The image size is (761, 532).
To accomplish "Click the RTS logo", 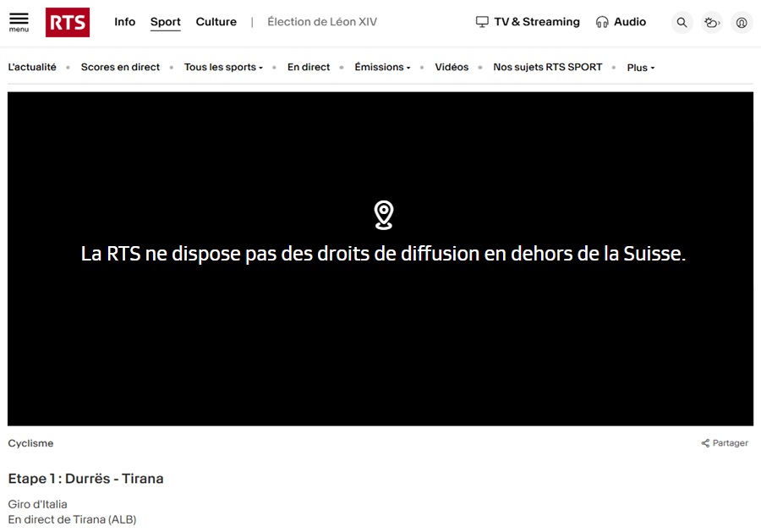I will [68, 22].
